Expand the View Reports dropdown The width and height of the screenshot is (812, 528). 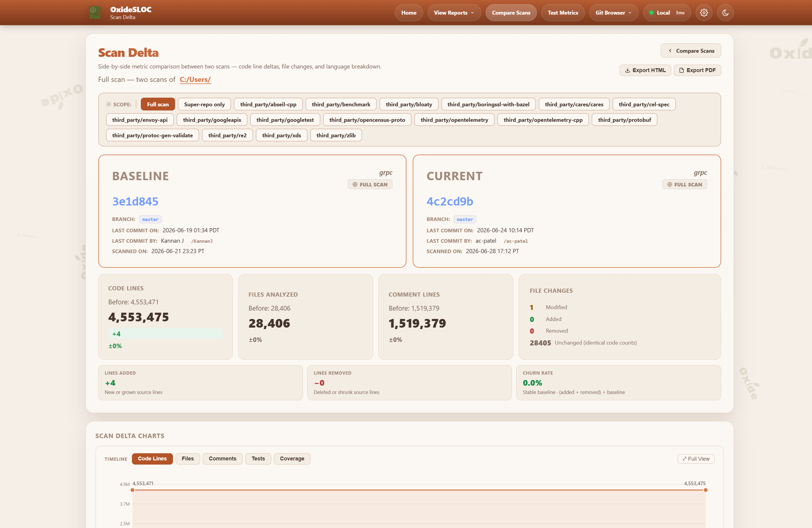pyautogui.click(x=454, y=13)
